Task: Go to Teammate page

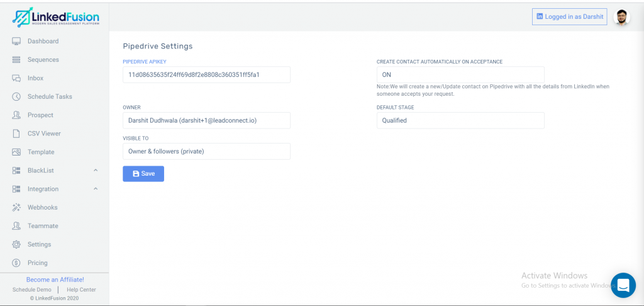Action: tap(43, 226)
